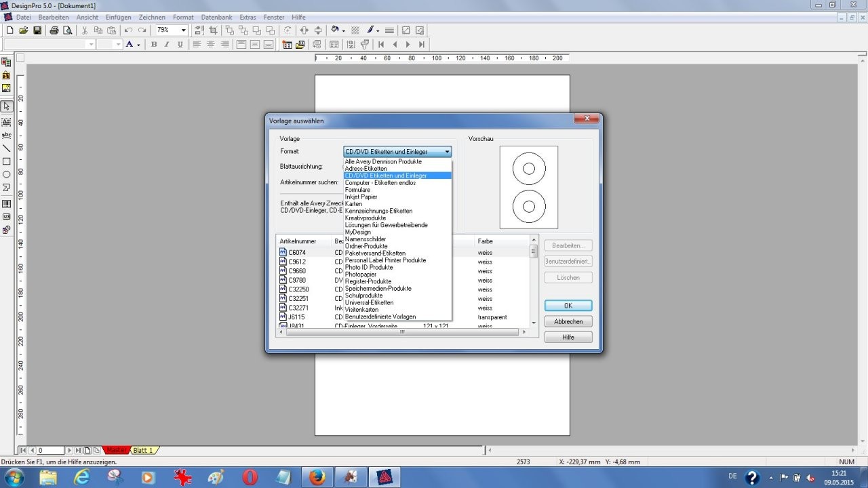
Task: Switch to the Blatt 1 tab
Action: (142, 450)
